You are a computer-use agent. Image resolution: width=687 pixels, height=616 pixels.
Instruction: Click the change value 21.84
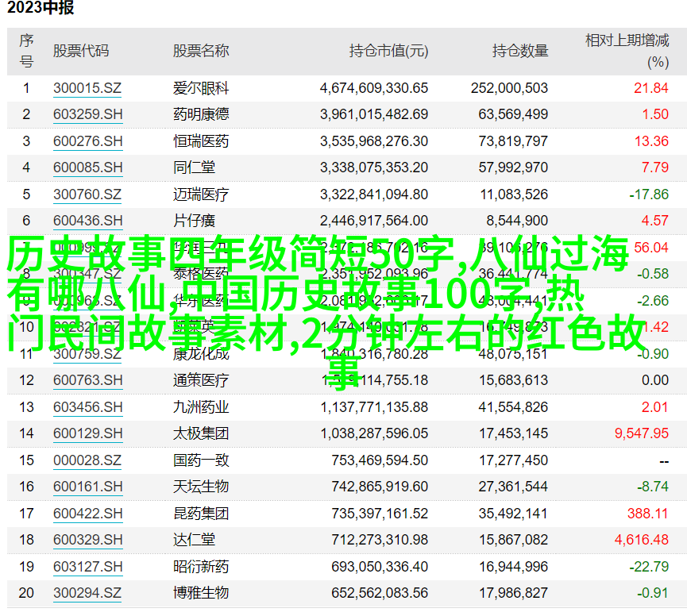[x=651, y=88]
